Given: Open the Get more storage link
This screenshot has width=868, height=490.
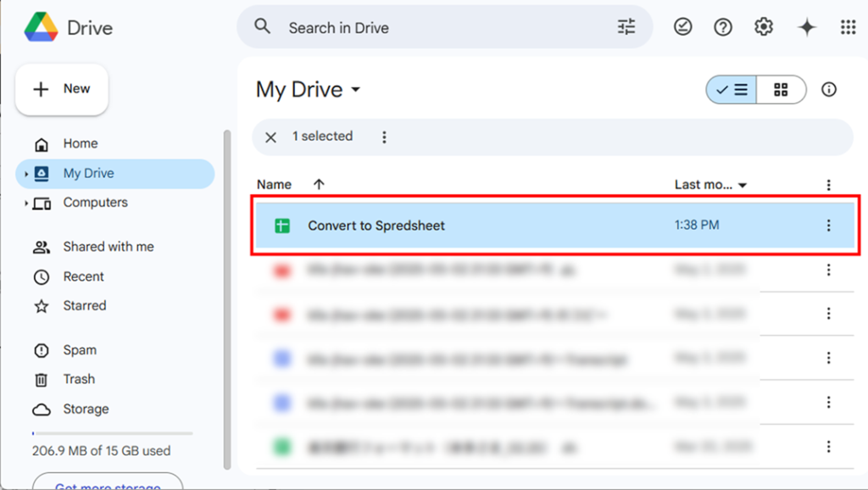Looking at the screenshot, I should point(107,485).
